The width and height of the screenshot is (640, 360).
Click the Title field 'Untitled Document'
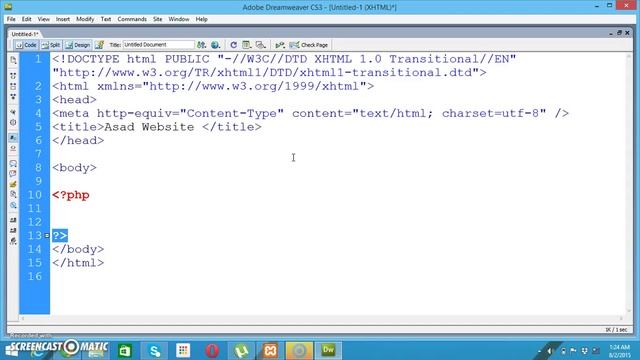tap(158, 44)
